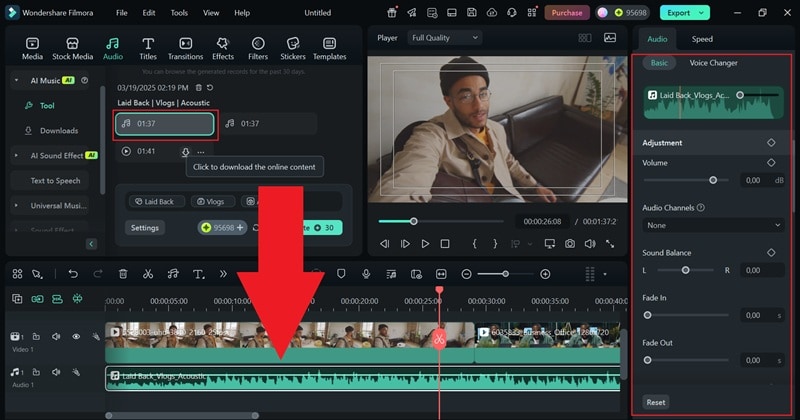This screenshot has height=420, width=800.
Task: Open the Export dropdown arrow
Action: coord(702,13)
